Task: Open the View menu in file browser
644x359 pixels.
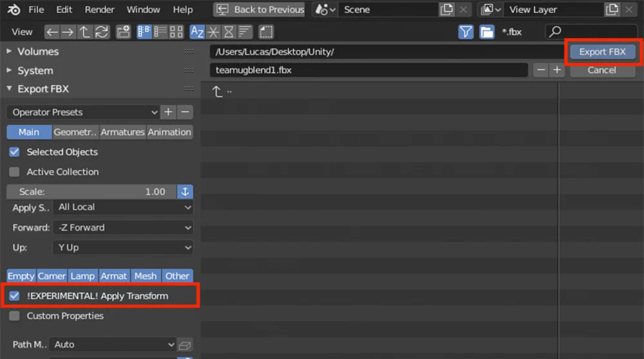Action: coord(22,32)
